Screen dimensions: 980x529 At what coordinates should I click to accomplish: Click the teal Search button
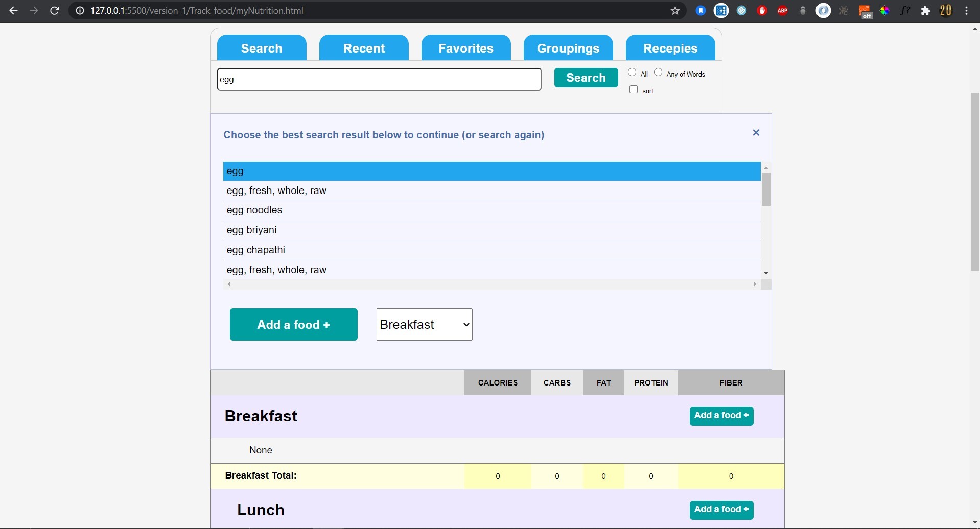coord(586,78)
